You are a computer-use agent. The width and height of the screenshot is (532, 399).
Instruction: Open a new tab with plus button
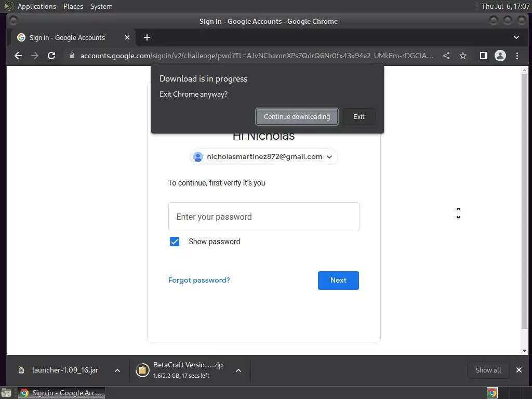point(147,37)
